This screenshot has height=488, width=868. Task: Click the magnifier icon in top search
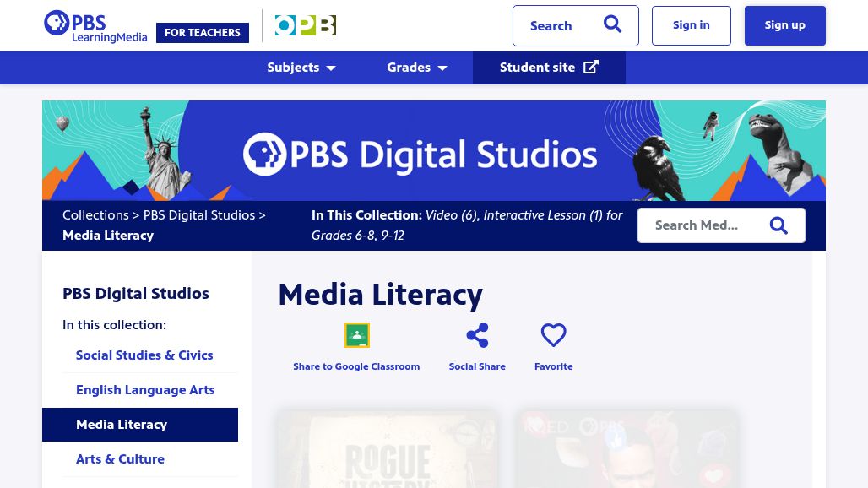pos(612,25)
